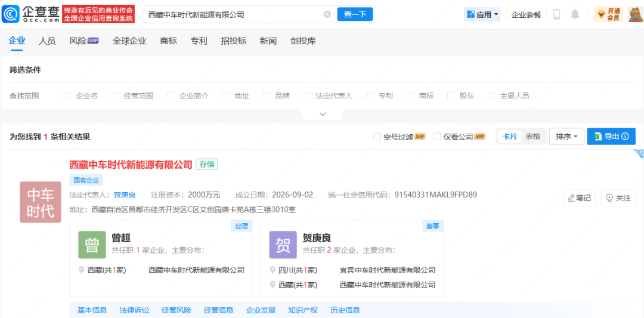Open 贺庚良 name in 董事 card
644x318 pixels.
(317, 238)
